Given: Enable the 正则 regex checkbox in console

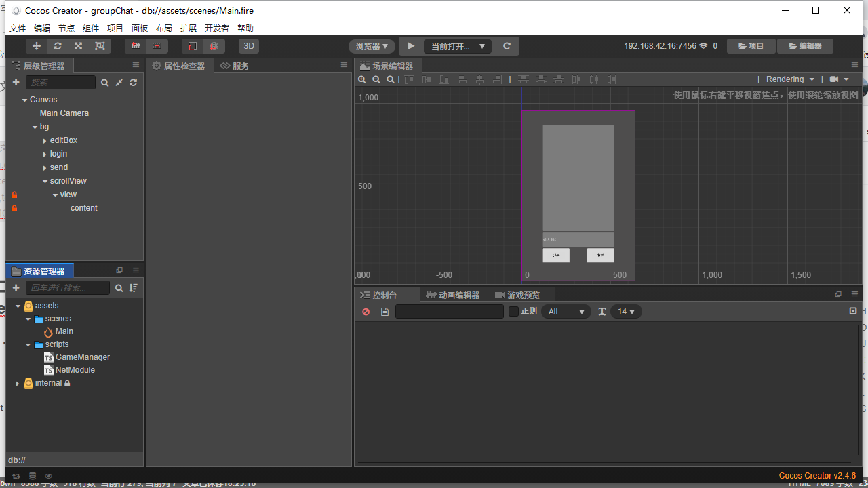Looking at the screenshot, I should [x=513, y=311].
